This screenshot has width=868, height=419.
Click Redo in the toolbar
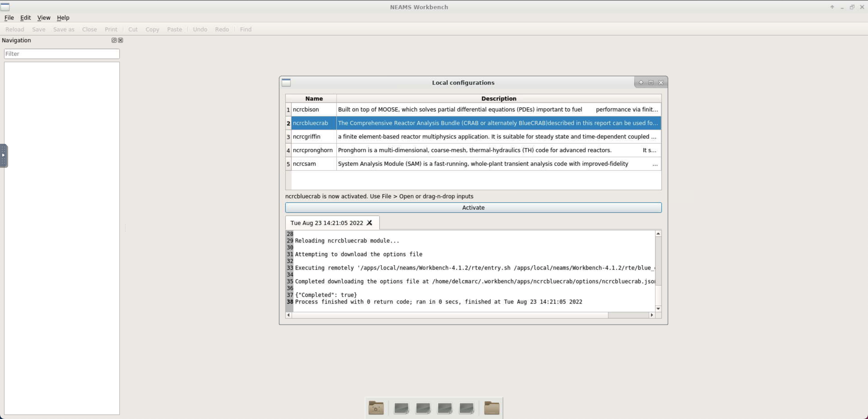point(222,29)
